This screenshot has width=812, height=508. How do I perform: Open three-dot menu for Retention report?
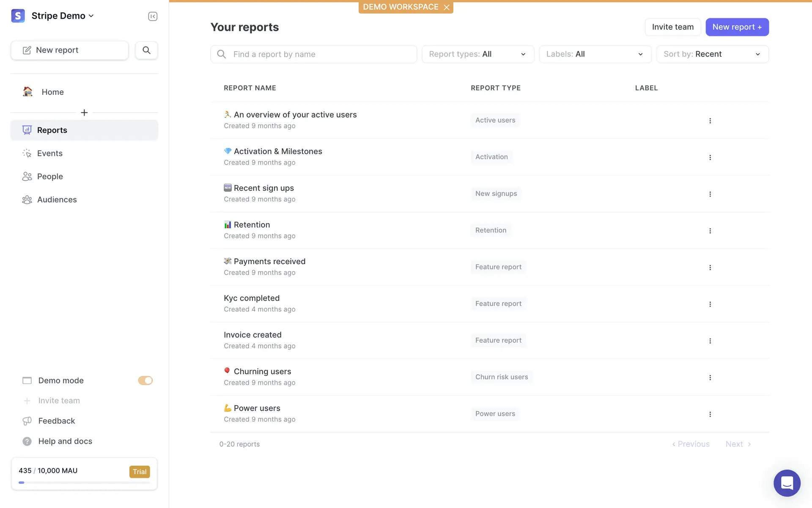tap(710, 231)
